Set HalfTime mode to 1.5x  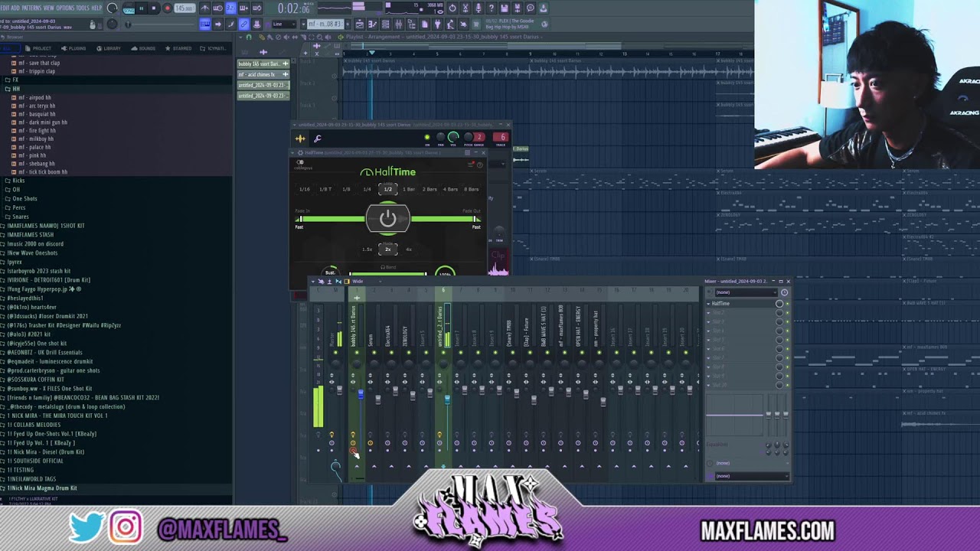[367, 249]
